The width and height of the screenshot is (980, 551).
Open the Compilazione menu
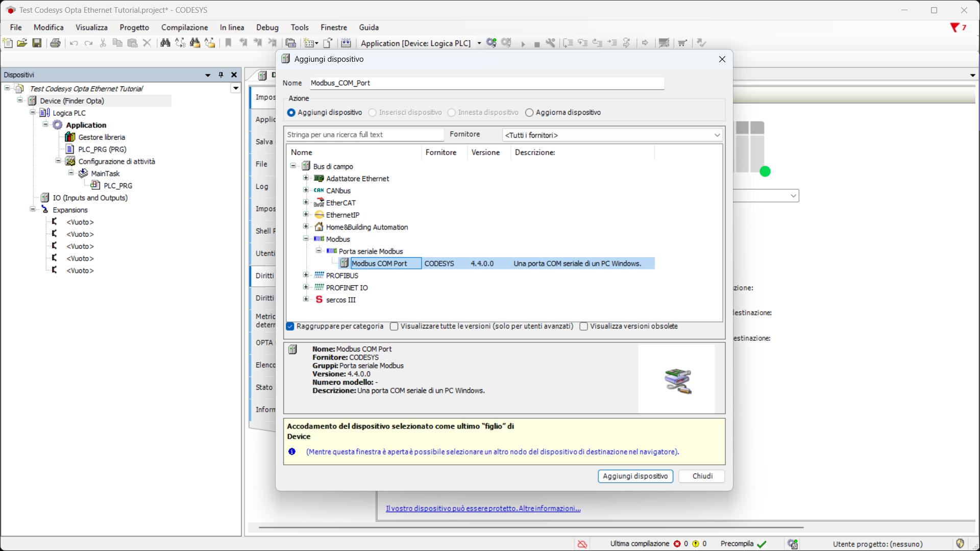pyautogui.click(x=184, y=28)
